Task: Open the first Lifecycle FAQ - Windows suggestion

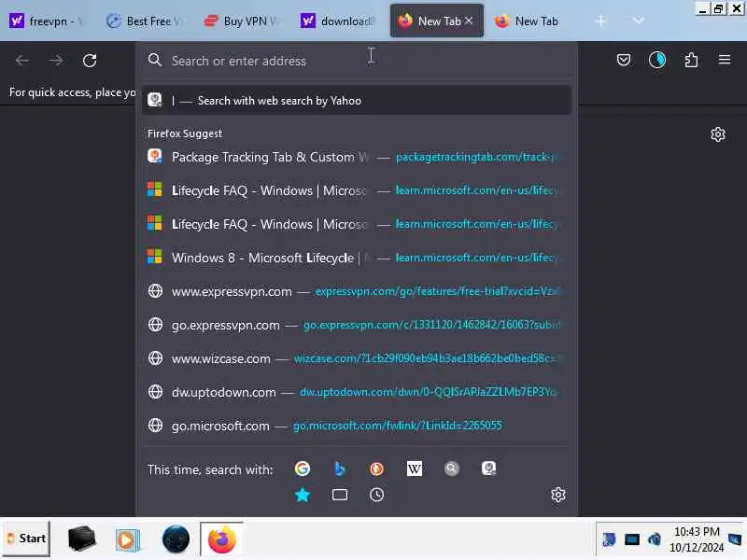Action: pyautogui.click(x=357, y=190)
